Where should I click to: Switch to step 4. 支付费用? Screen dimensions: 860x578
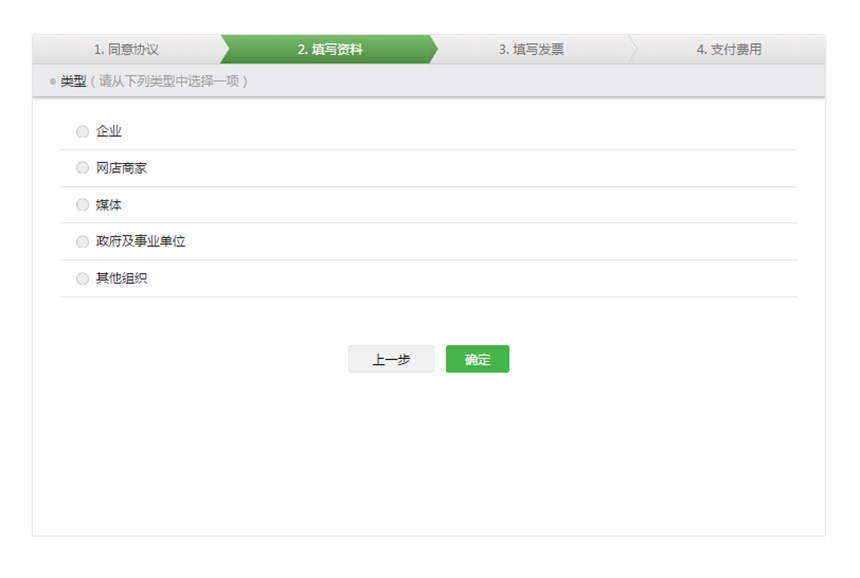tap(729, 49)
